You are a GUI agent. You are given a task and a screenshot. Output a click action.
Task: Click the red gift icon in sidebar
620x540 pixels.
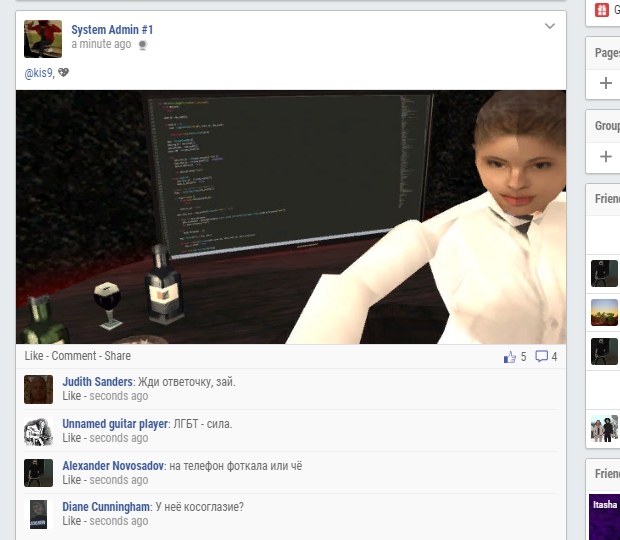click(x=602, y=10)
